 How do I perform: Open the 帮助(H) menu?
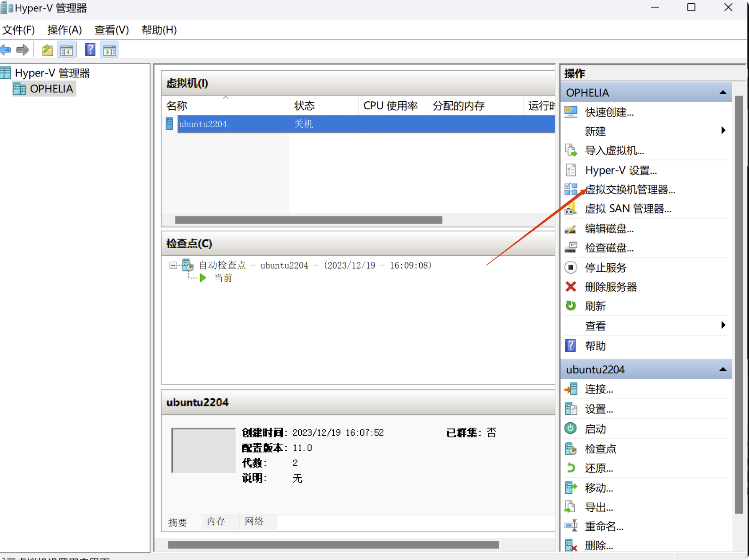(x=159, y=30)
